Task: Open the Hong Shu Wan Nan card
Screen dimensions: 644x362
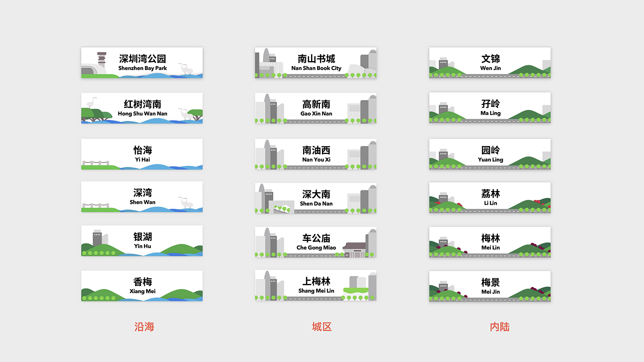Action: pyautogui.click(x=142, y=108)
